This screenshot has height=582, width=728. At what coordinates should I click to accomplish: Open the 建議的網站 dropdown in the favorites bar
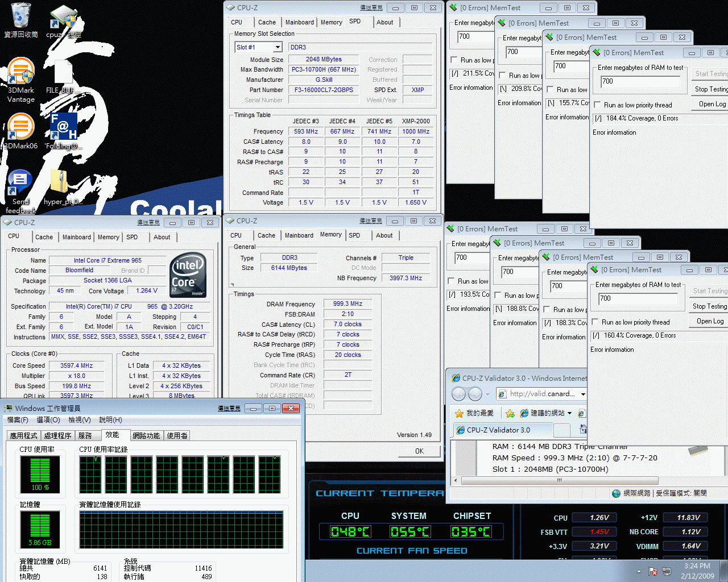pos(569,413)
